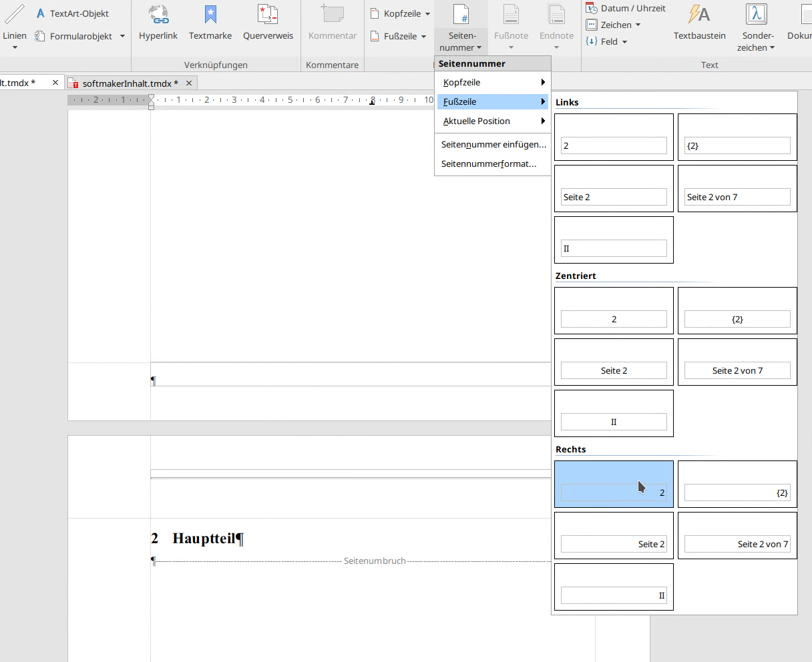Screen dimensions: 812x662
Task: Select the Linien drawing tool
Action: tap(15, 15)
